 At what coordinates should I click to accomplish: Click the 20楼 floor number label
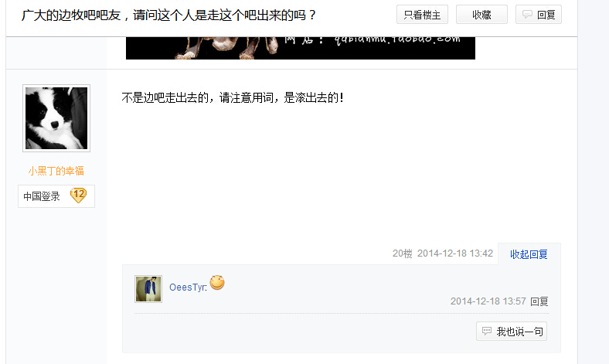tap(403, 253)
